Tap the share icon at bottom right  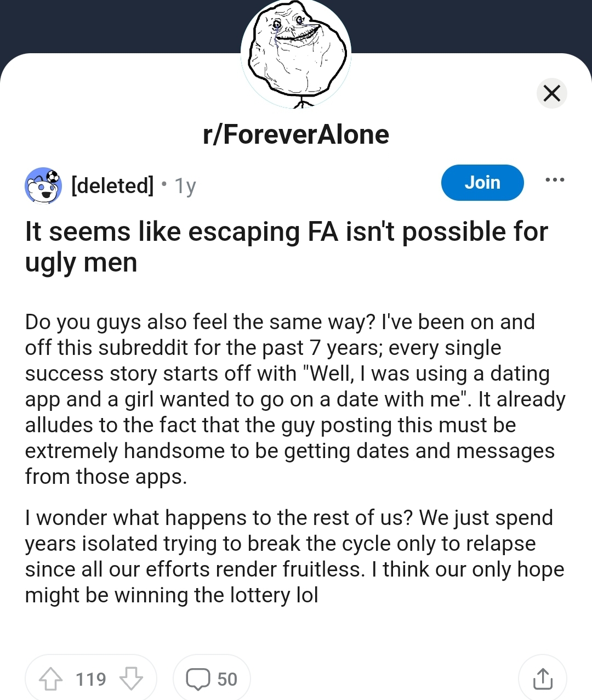tap(542, 679)
